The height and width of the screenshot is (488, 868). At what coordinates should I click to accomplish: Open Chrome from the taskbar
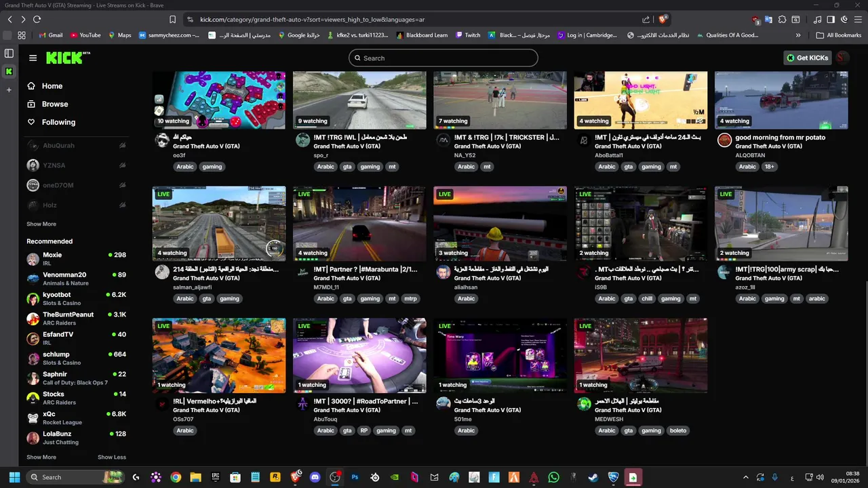(x=176, y=477)
